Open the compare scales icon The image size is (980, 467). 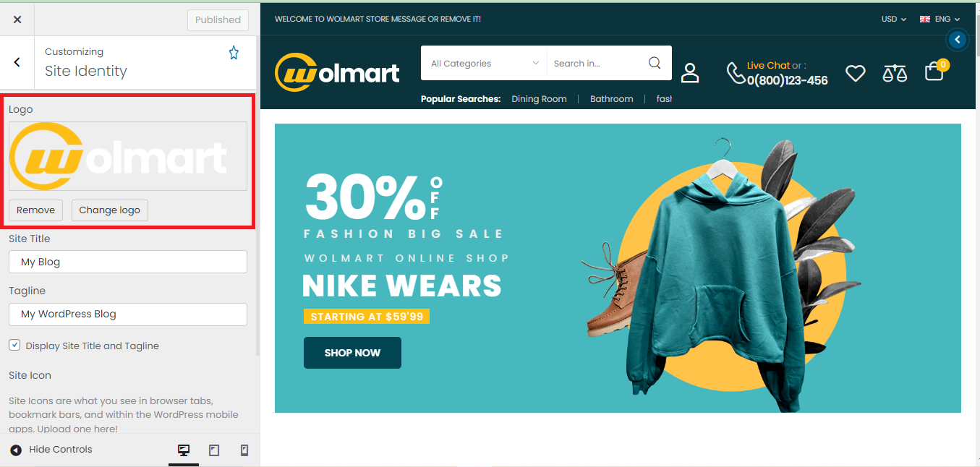click(895, 72)
